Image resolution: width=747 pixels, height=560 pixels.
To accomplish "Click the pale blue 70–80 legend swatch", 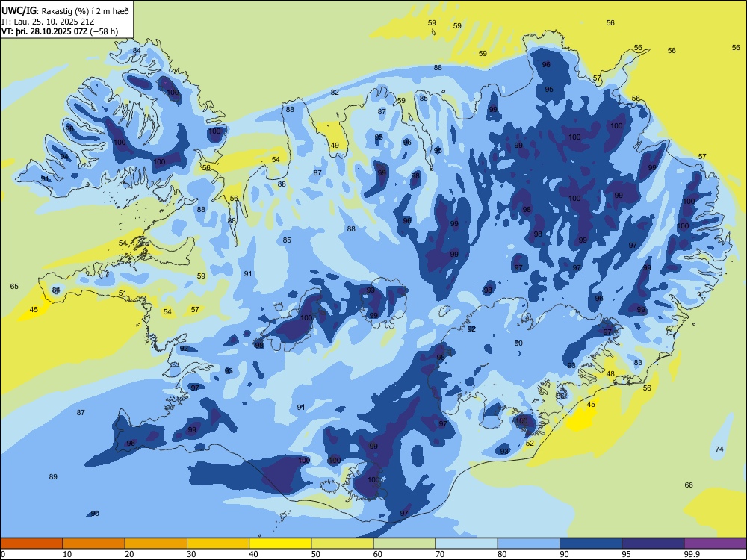I will pyautogui.click(x=466, y=544).
